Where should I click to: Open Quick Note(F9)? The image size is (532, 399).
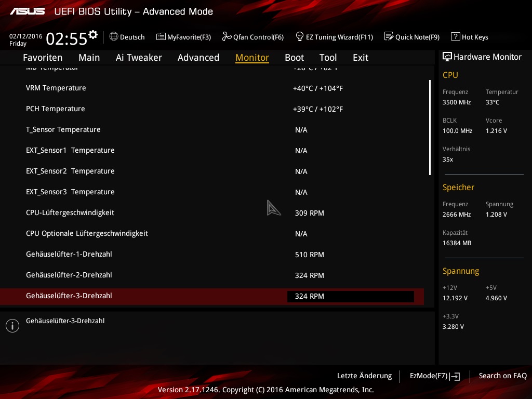[x=412, y=37]
